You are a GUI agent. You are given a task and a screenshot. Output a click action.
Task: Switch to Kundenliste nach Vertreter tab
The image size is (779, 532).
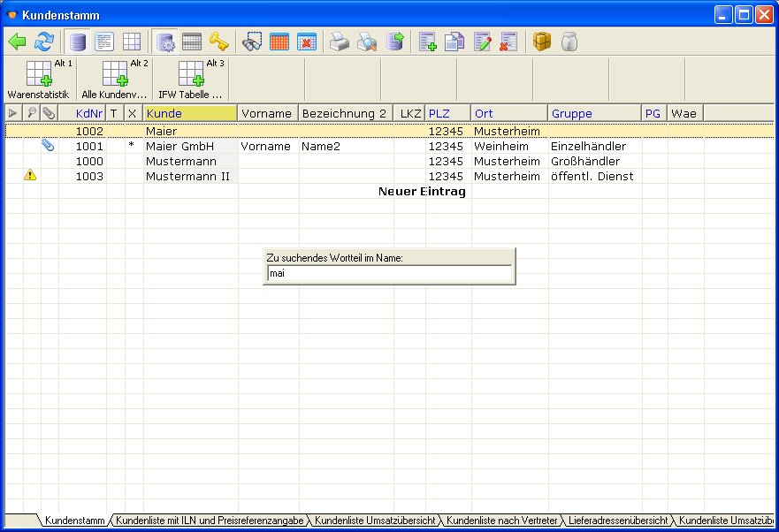[x=501, y=521]
